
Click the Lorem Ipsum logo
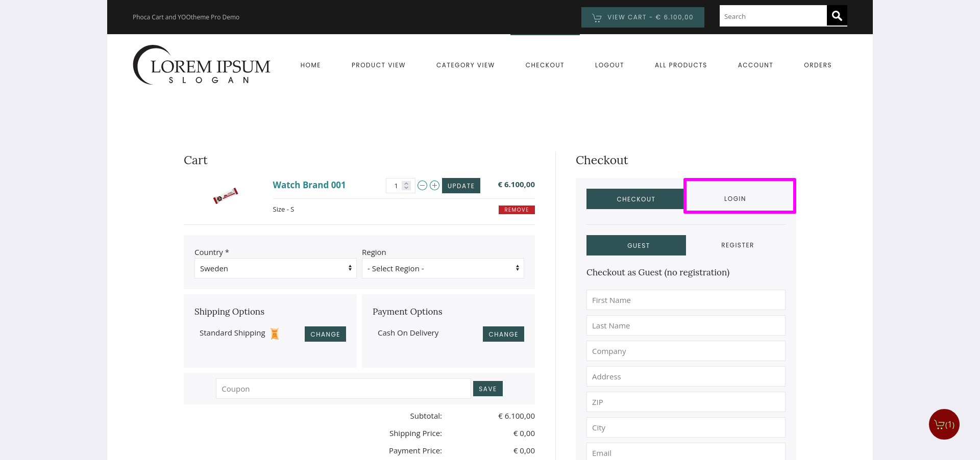coord(202,65)
